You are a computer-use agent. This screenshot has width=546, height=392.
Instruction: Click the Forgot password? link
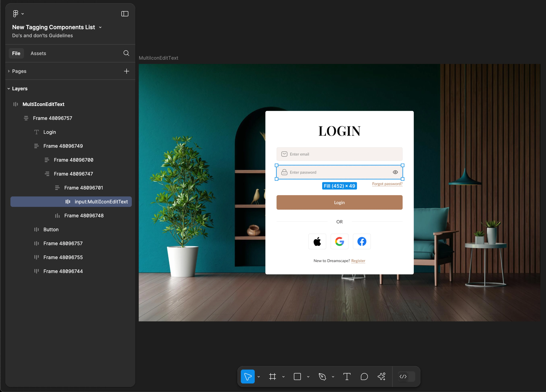[387, 184]
